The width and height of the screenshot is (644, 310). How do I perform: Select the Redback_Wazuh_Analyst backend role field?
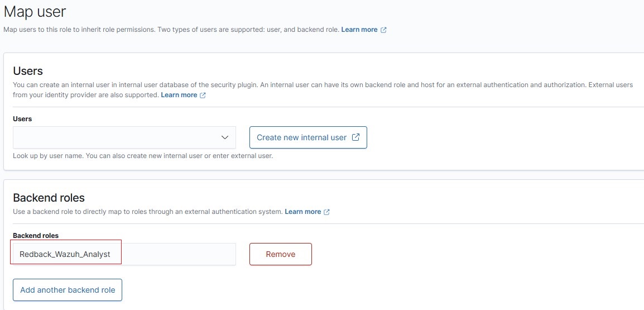[124, 254]
